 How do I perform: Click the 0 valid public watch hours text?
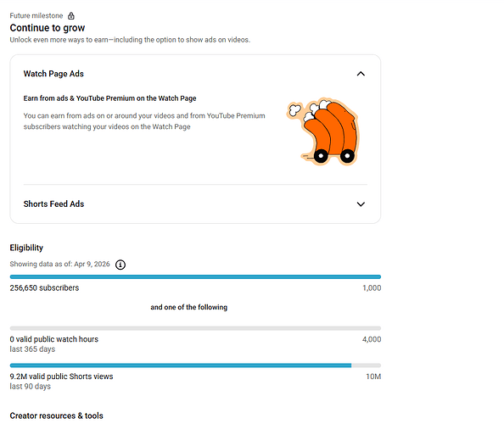54,339
